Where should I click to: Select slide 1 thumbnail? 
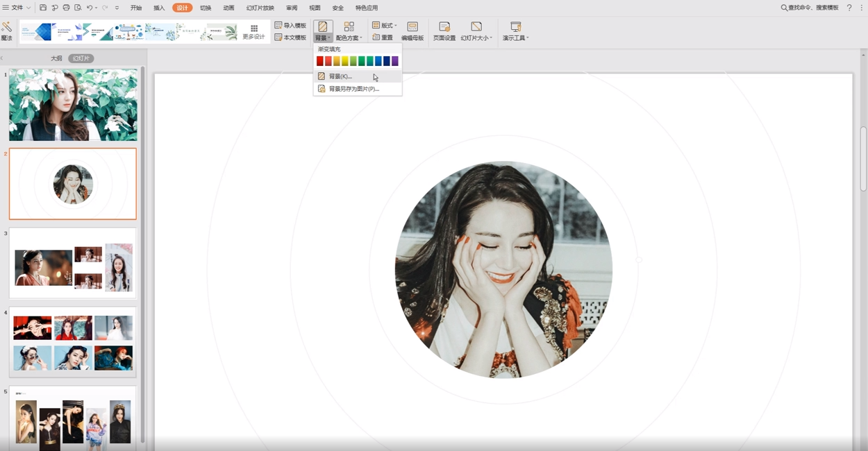tap(73, 105)
